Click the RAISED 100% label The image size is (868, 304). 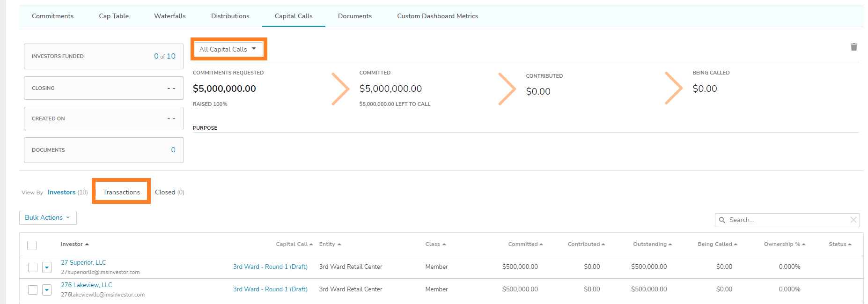pos(210,104)
